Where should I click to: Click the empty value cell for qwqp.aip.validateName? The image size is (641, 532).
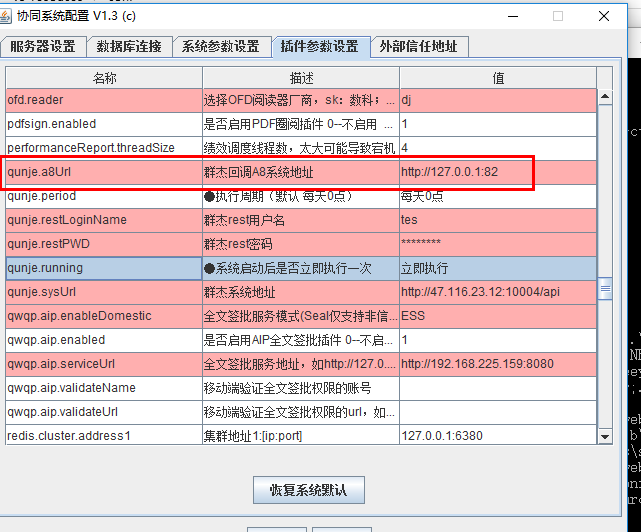[498, 388]
